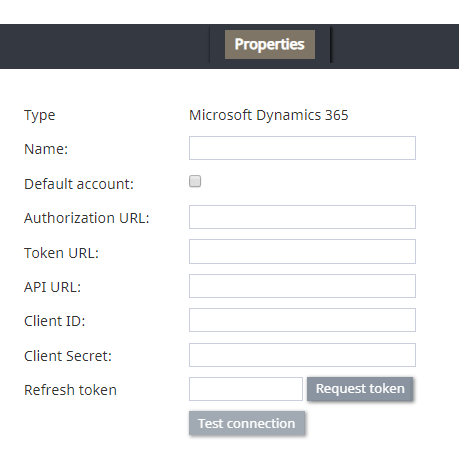Focus the Authorization URL field
The image size is (459, 464).
pyautogui.click(x=302, y=217)
